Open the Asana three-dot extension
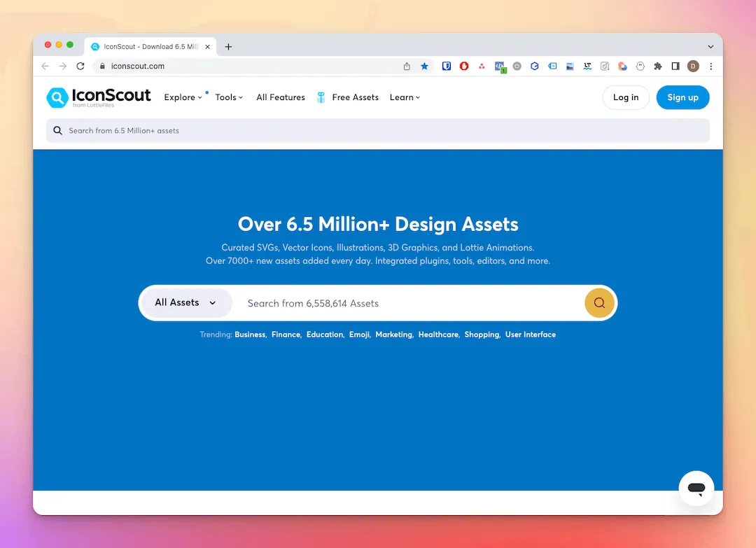This screenshot has height=548, width=756. pos(482,66)
